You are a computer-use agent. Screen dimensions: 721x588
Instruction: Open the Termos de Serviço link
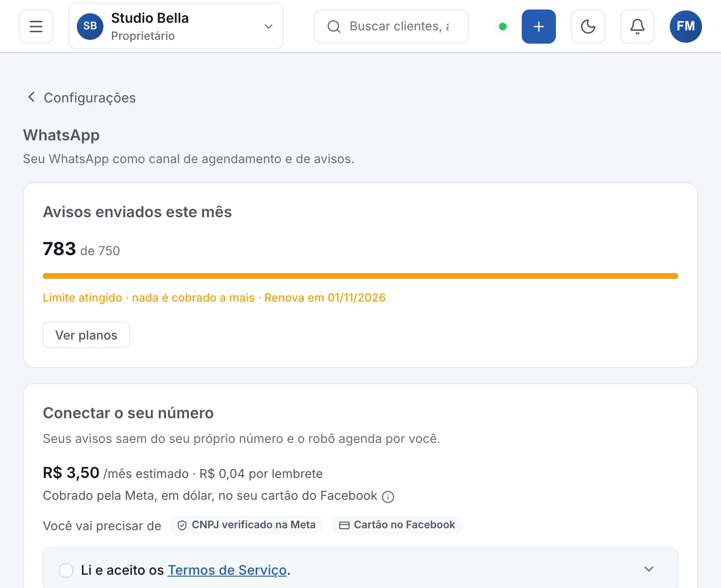pyautogui.click(x=227, y=570)
